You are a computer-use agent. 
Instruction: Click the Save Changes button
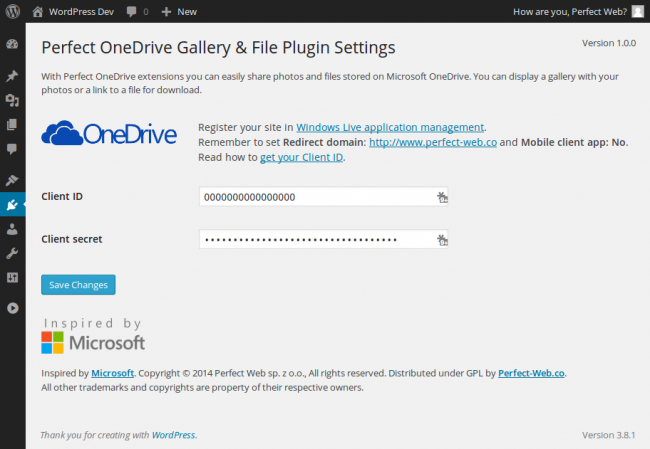pos(78,285)
